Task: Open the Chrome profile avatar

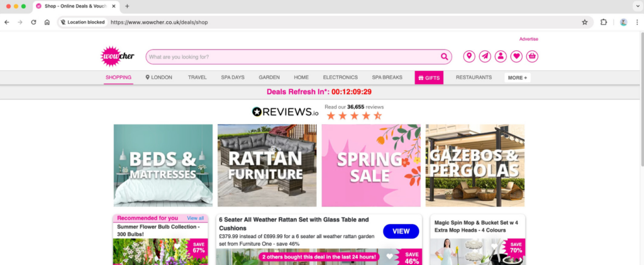Action: click(623, 22)
